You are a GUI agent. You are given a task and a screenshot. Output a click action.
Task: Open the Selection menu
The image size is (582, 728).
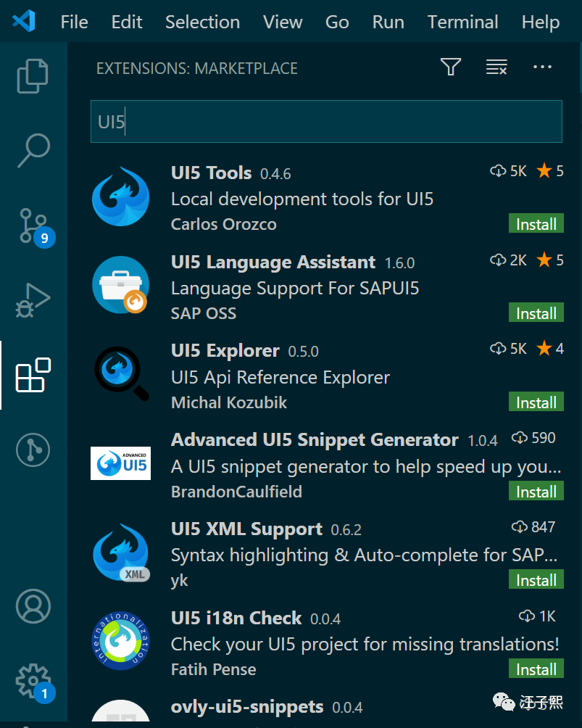[202, 22]
